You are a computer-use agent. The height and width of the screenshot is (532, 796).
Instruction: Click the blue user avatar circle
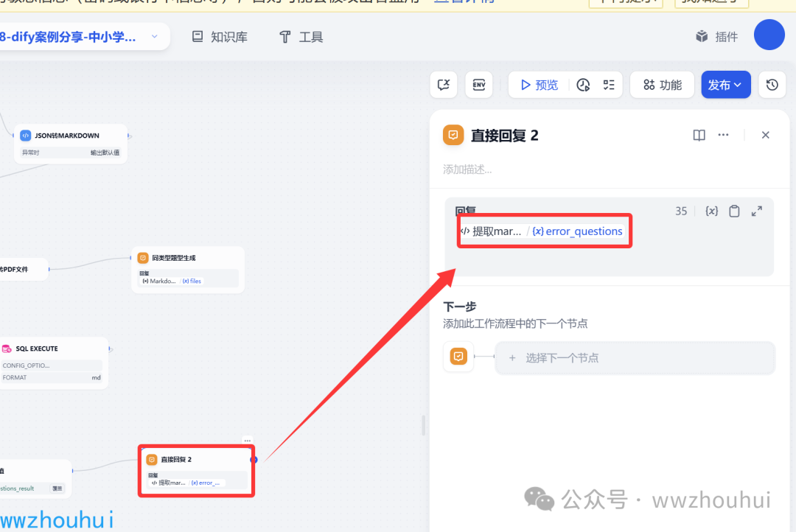click(x=769, y=35)
